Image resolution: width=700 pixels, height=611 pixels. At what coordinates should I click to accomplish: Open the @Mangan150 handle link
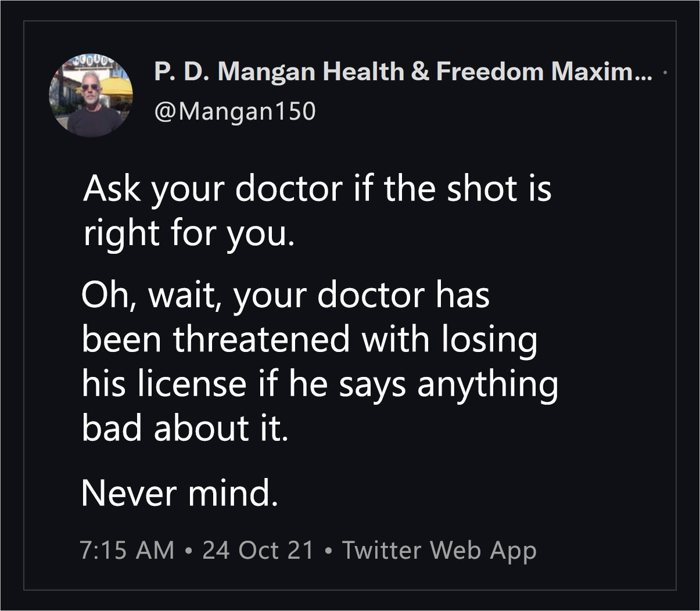click(235, 110)
